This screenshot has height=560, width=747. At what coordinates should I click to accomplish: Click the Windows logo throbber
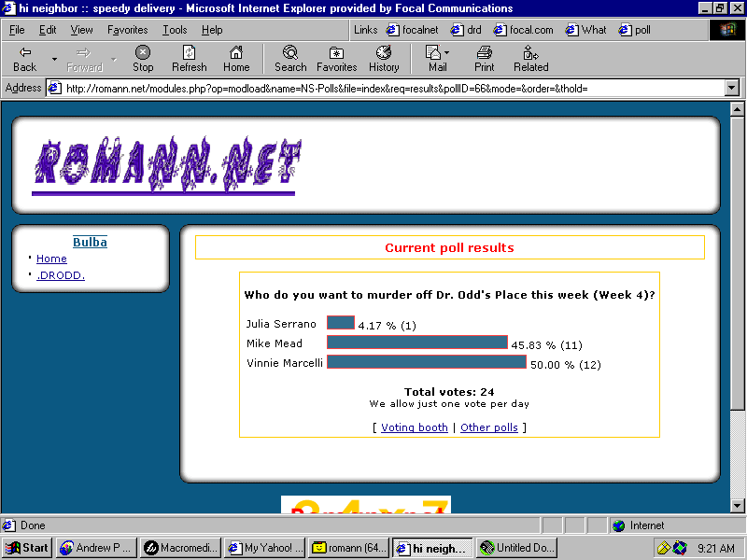click(x=727, y=30)
